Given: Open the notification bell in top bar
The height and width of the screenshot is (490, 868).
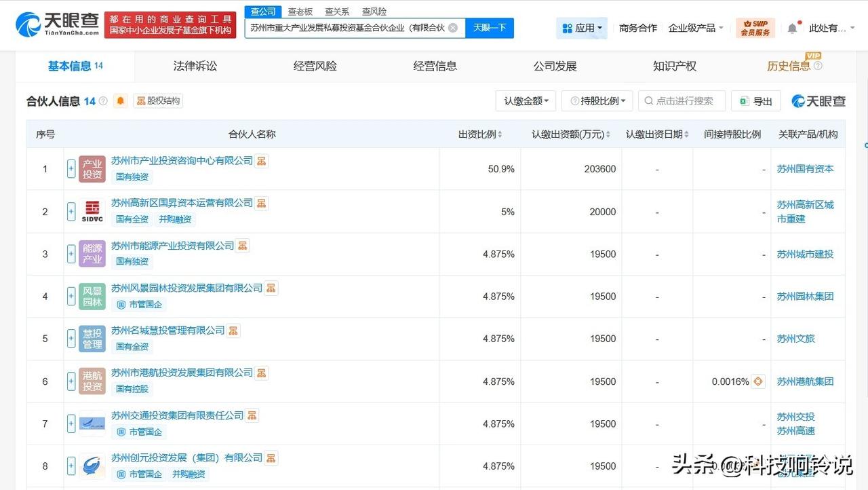Looking at the screenshot, I should click(792, 28).
